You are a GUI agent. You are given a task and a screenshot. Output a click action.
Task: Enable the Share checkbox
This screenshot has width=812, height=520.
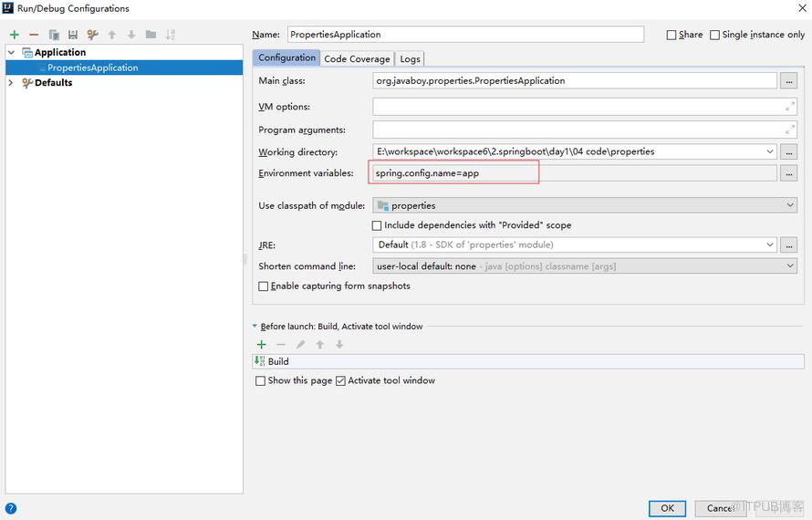(x=671, y=35)
